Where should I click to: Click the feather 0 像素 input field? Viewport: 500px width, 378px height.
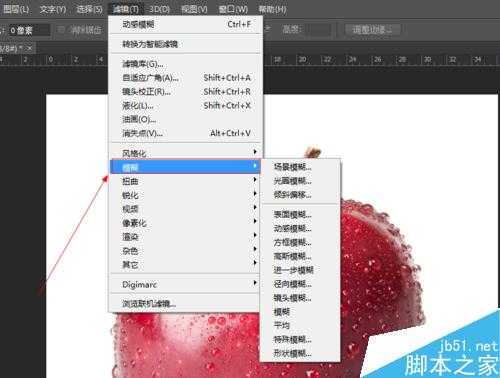29,30
